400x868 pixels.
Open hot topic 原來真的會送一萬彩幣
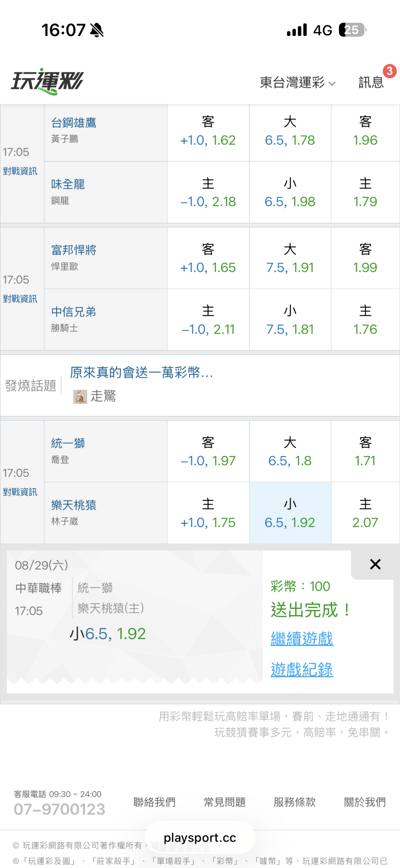point(141,372)
